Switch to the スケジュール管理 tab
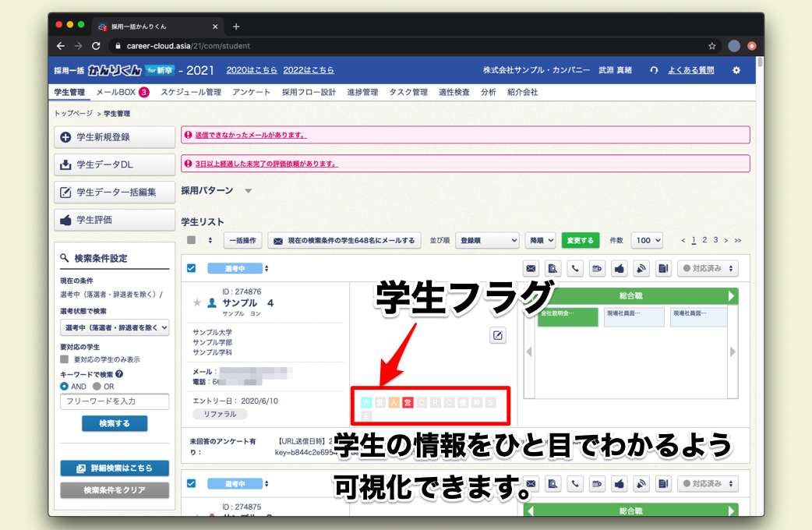Screen dimensions: 812x530 point(191,92)
